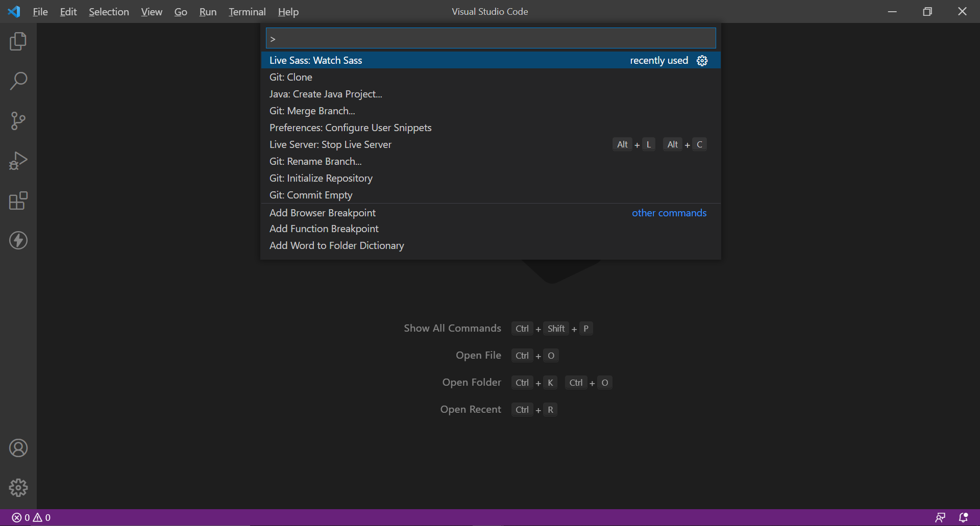The image size is (980, 526).
Task: Open the lightning bolt extension view
Action: 18,240
